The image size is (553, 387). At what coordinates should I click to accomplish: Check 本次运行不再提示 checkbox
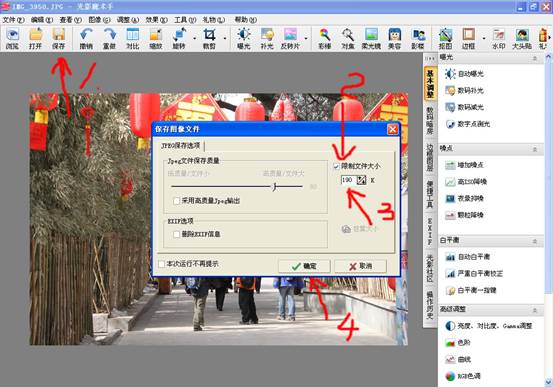point(162,264)
